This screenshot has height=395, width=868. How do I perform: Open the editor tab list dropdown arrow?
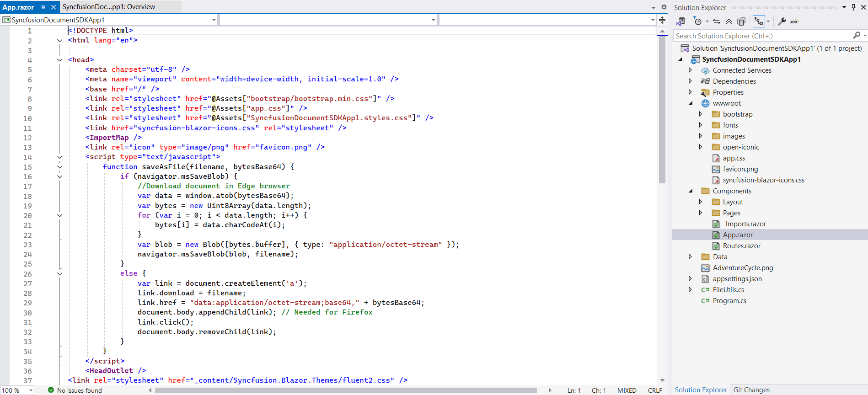654,7
